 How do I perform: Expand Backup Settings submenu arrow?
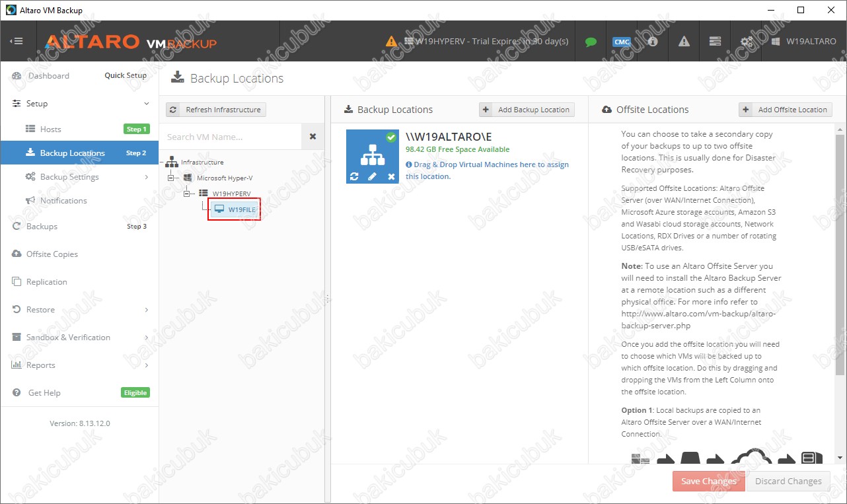(147, 177)
